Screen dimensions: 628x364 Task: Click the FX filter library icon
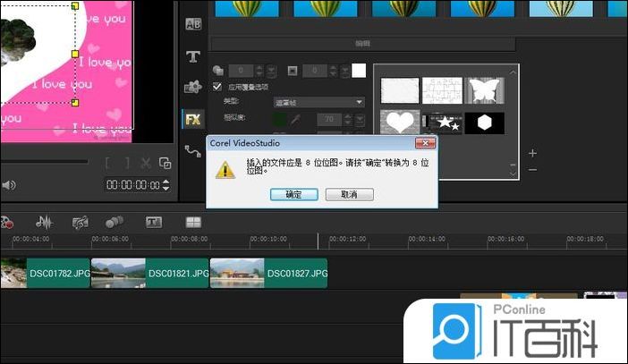(192, 118)
